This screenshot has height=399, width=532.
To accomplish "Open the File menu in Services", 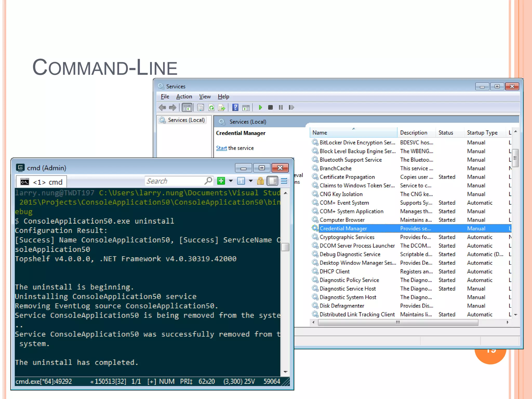I will pyautogui.click(x=165, y=97).
